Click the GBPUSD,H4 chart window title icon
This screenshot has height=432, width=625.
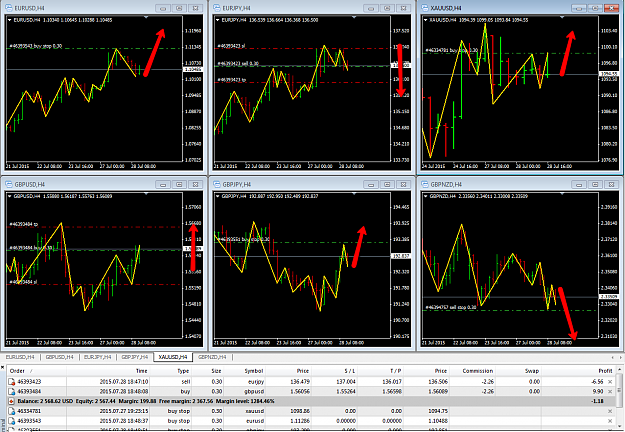pyautogui.click(x=8, y=184)
